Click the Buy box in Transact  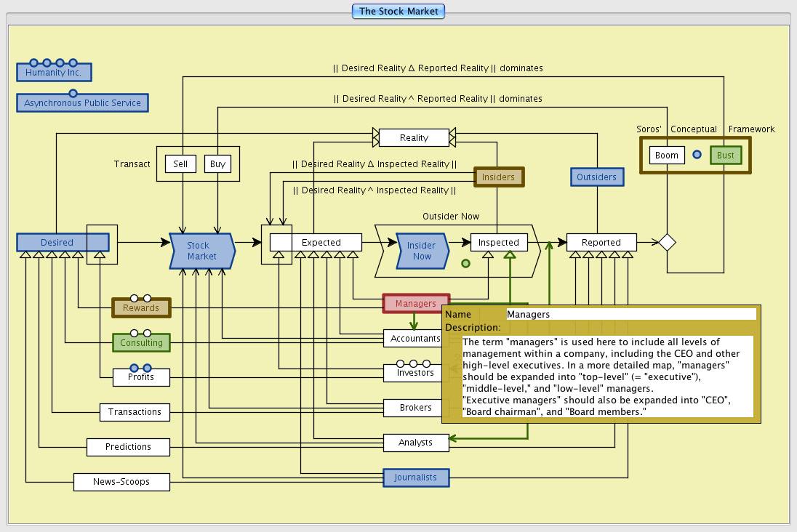click(217, 164)
